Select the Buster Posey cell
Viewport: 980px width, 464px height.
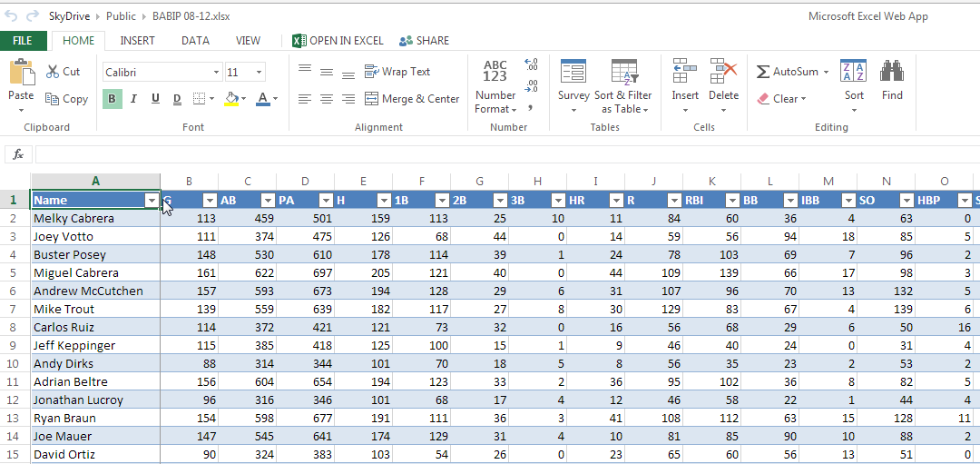pyautogui.click(x=95, y=254)
